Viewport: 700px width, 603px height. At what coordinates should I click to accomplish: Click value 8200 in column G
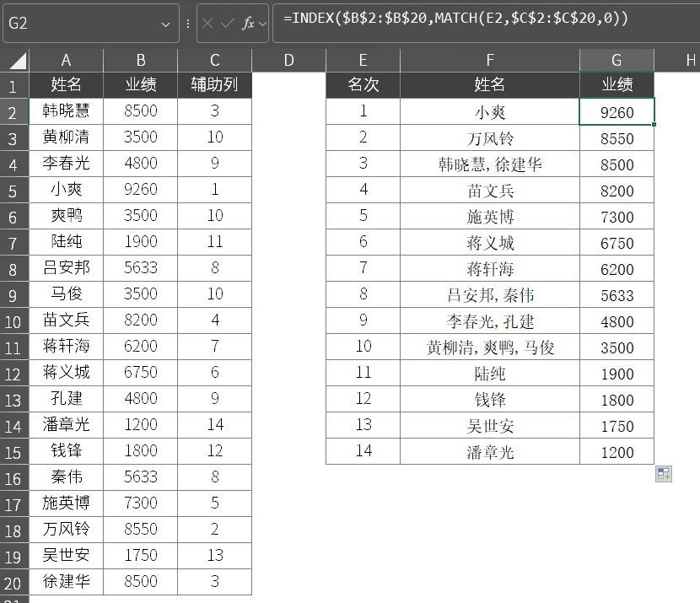click(x=617, y=191)
